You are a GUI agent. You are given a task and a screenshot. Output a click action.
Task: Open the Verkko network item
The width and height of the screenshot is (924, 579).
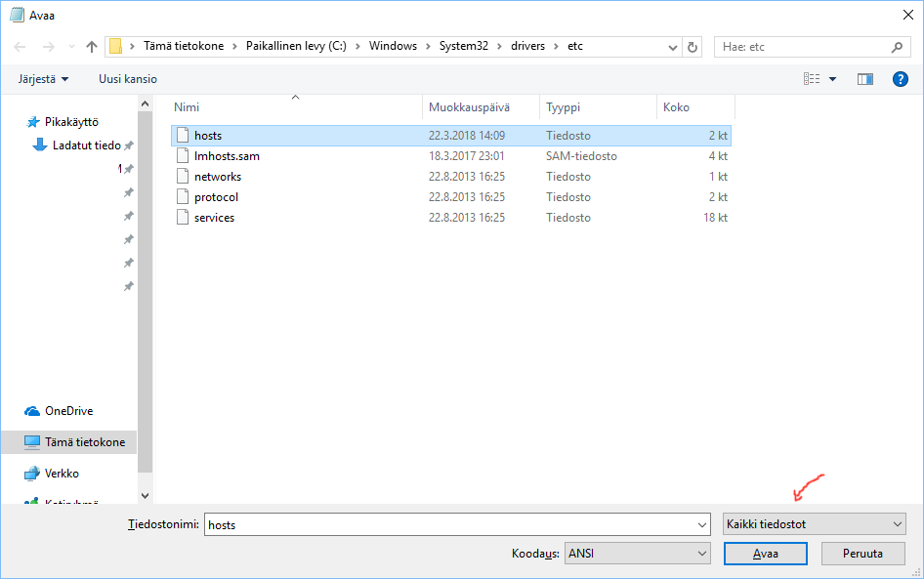(x=62, y=474)
